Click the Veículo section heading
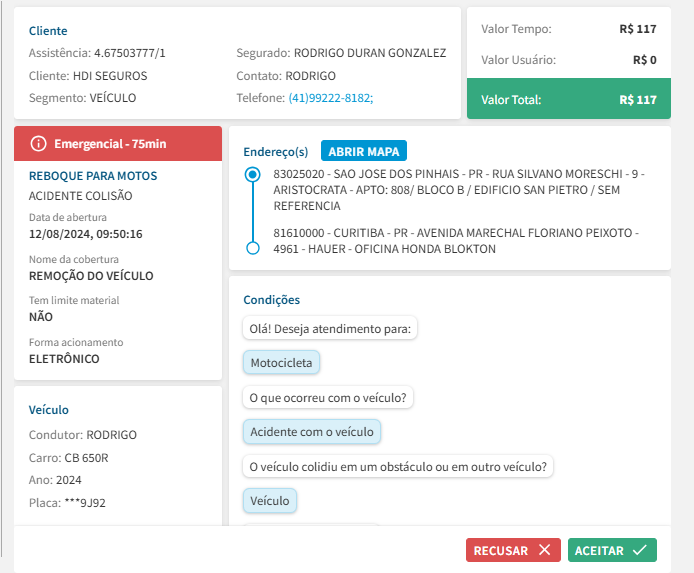 coord(49,410)
